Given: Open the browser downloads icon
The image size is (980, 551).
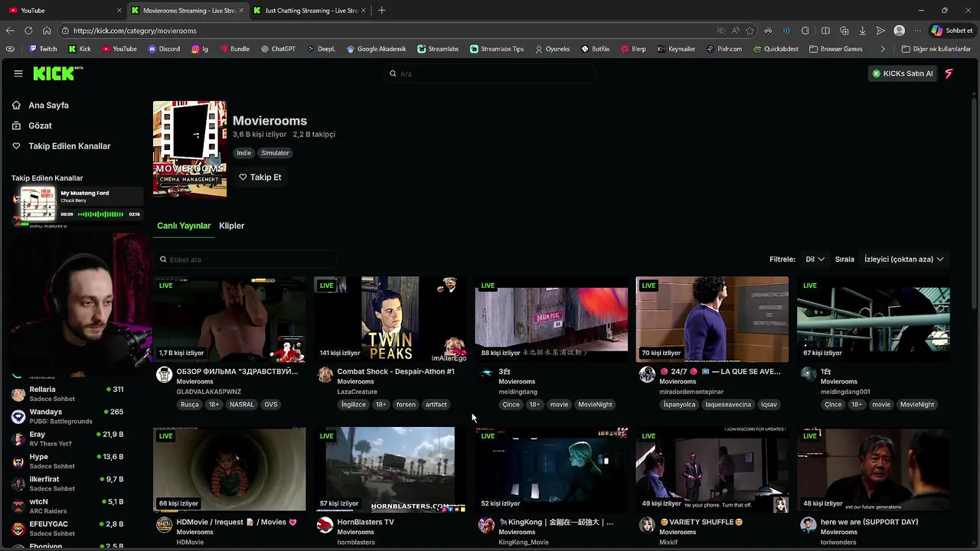Looking at the screenshot, I should click(863, 31).
